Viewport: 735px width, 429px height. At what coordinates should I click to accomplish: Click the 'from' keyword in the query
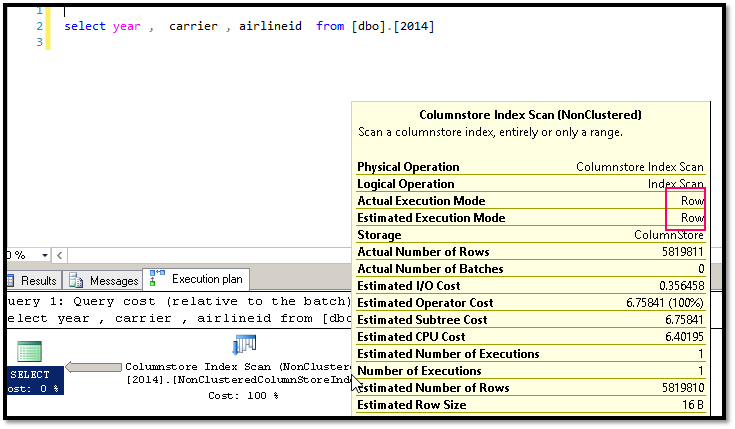tap(330, 26)
